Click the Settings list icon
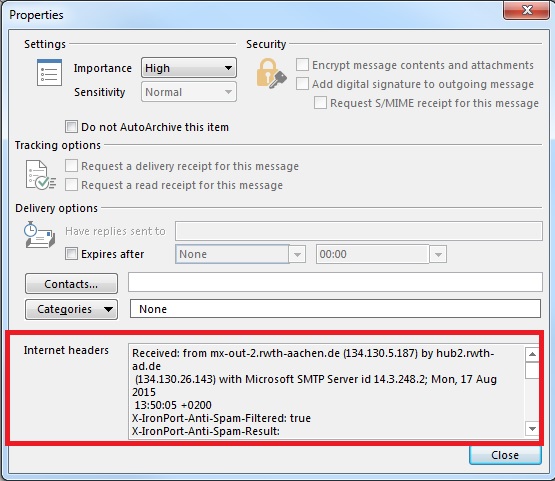 pyautogui.click(x=49, y=73)
